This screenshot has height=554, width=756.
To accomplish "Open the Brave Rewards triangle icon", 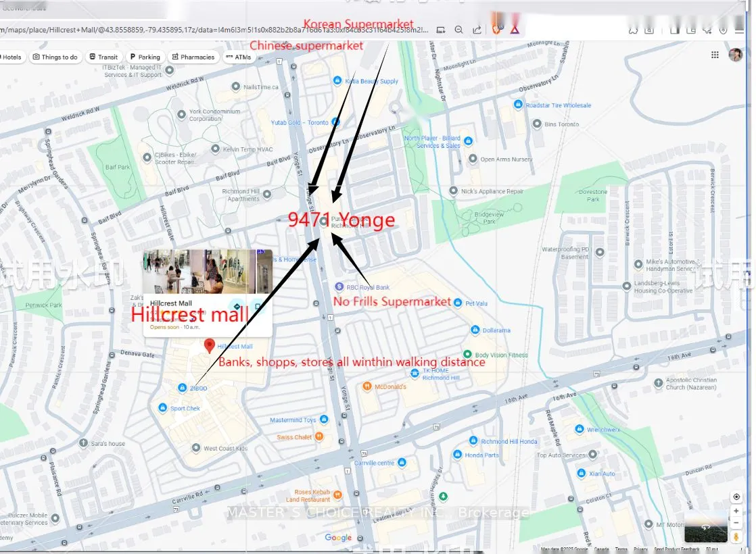I will coord(515,30).
